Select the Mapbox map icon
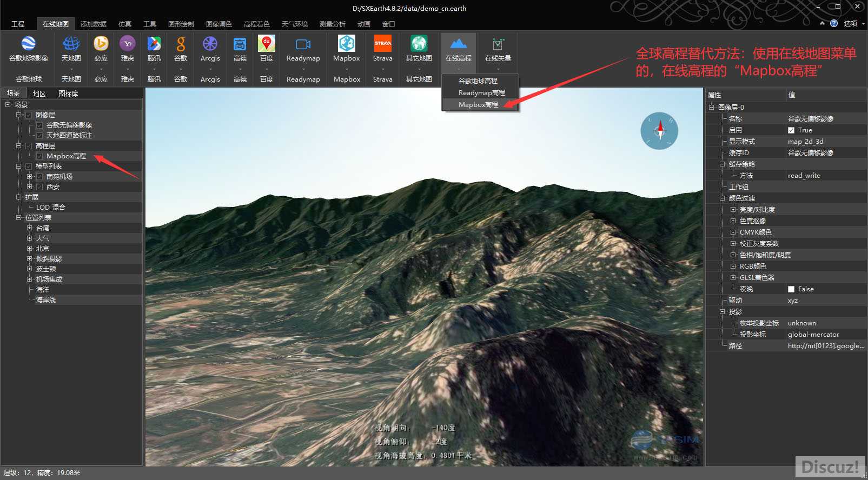 coord(347,43)
